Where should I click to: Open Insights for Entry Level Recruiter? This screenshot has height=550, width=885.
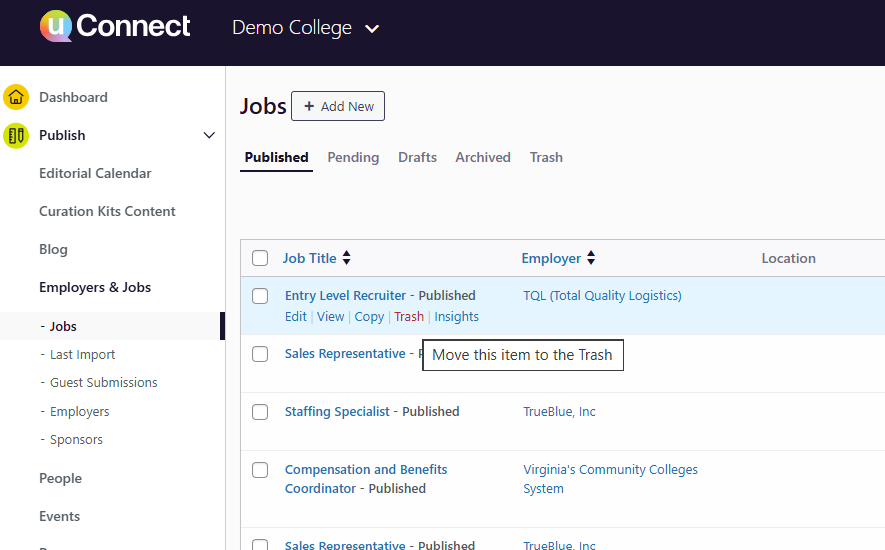tap(456, 317)
